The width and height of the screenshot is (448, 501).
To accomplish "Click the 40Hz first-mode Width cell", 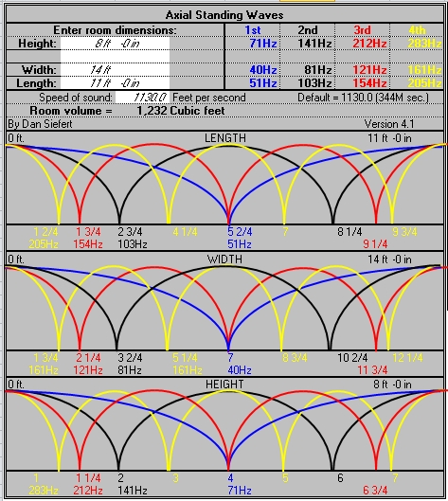I will 263,70.
